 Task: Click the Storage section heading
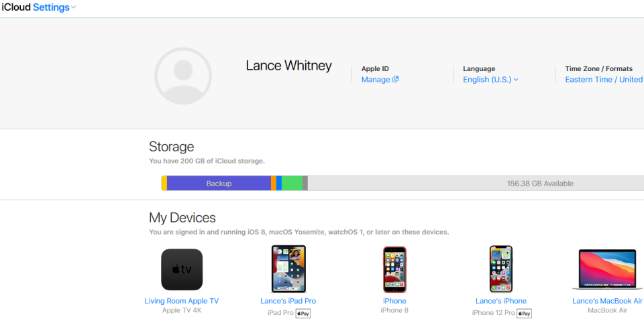[x=171, y=147]
